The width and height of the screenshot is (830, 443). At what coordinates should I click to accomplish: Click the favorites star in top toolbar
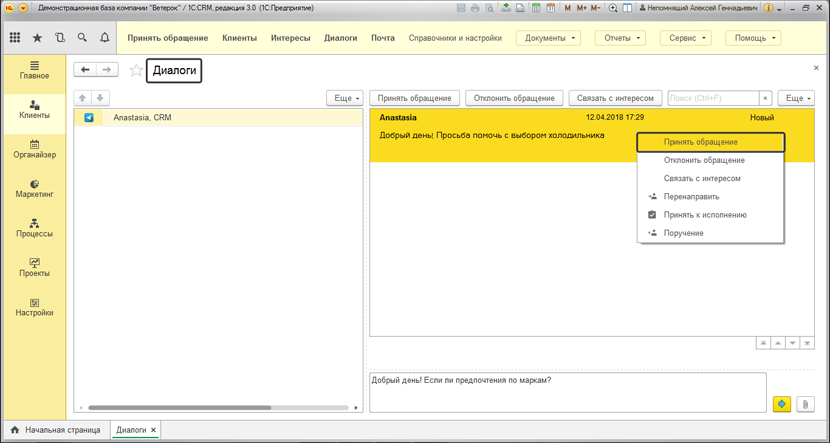tap(38, 38)
